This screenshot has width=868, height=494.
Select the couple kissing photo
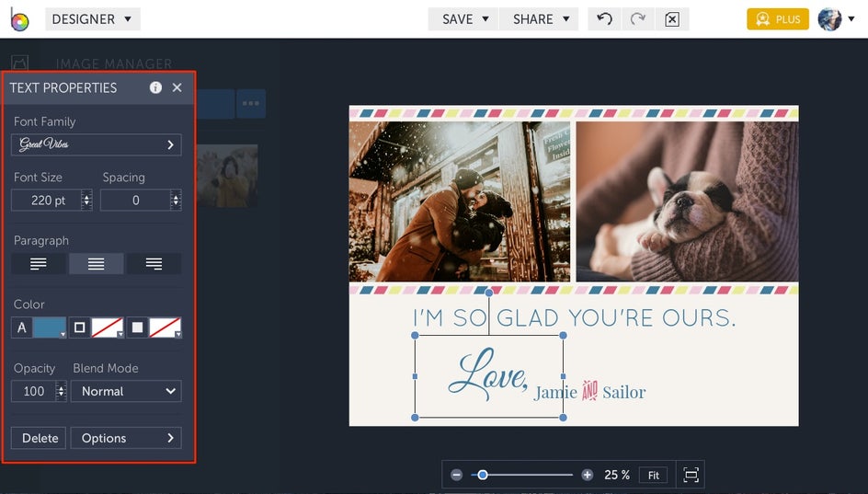click(x=460, y=201)
